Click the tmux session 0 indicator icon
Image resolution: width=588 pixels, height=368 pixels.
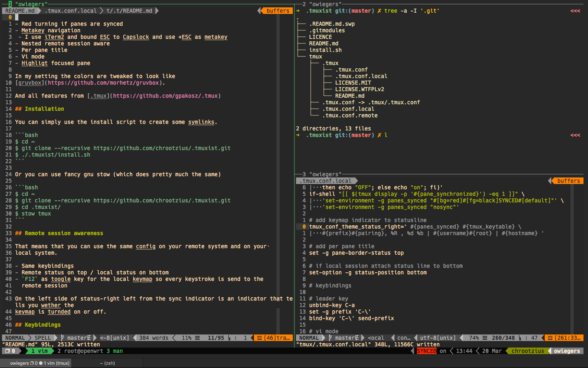(10, 351)
